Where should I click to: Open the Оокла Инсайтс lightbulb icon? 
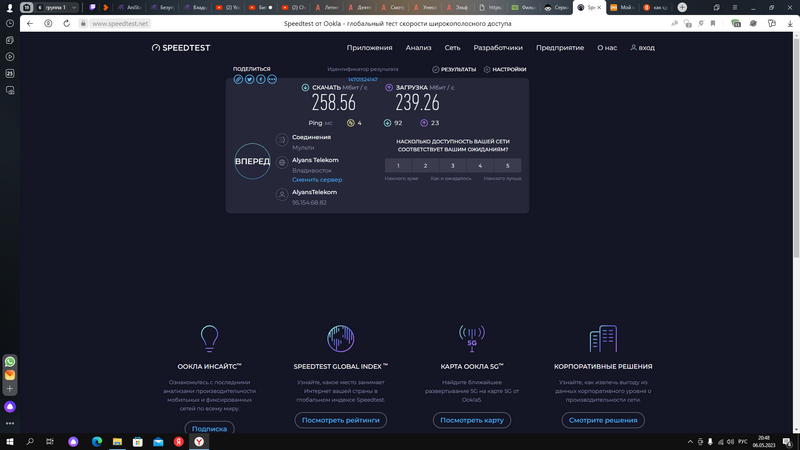click(209, 338)
